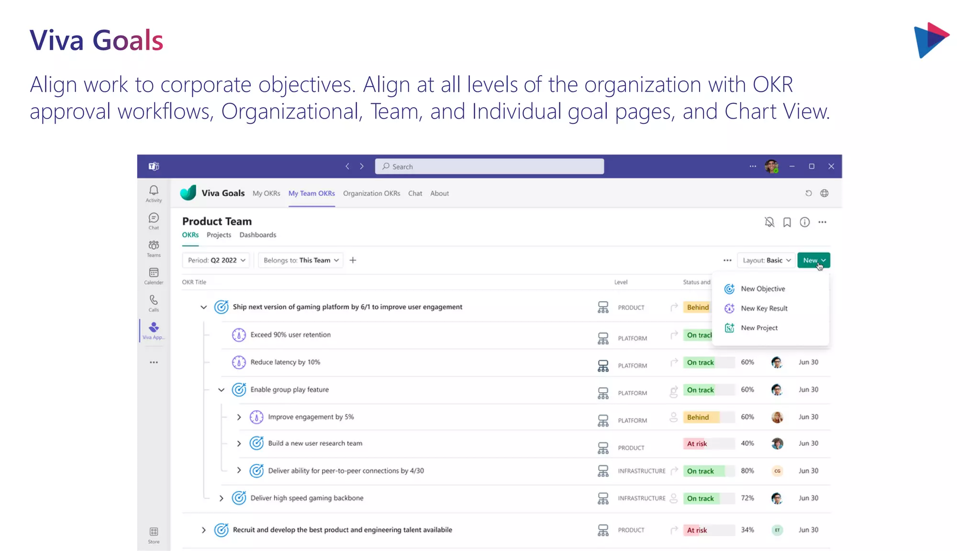Go forward with the right arrow
This screenshot has width=980, height=551.
[362, 166]
